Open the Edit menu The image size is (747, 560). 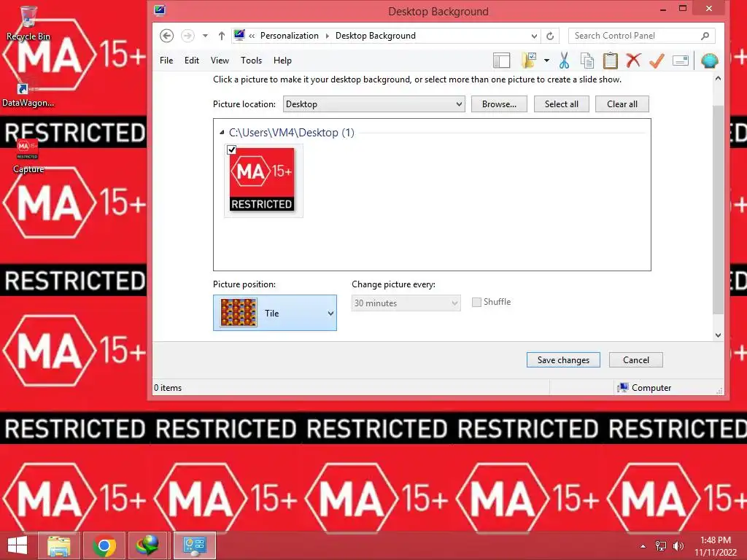coord(192,61)
